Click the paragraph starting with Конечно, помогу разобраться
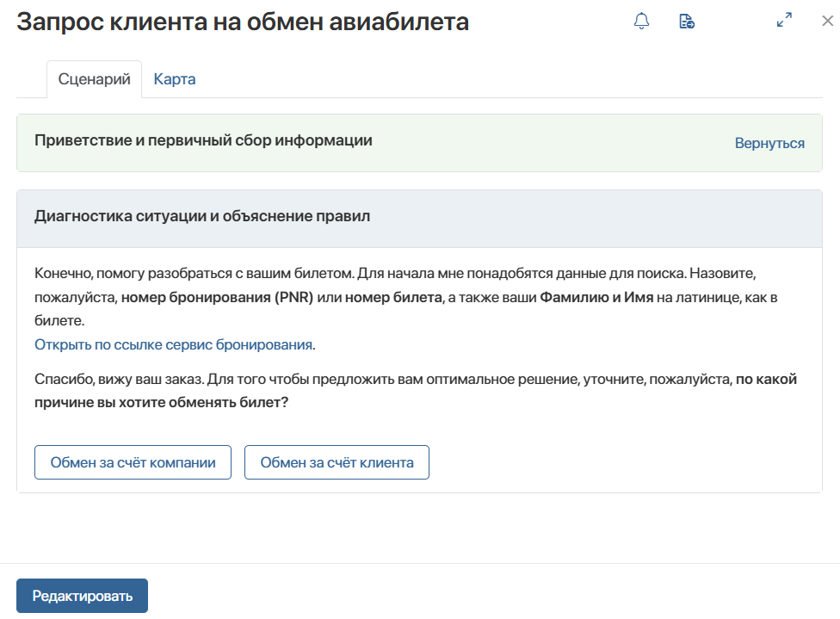 pyautogui.click(x=344, y=273)
